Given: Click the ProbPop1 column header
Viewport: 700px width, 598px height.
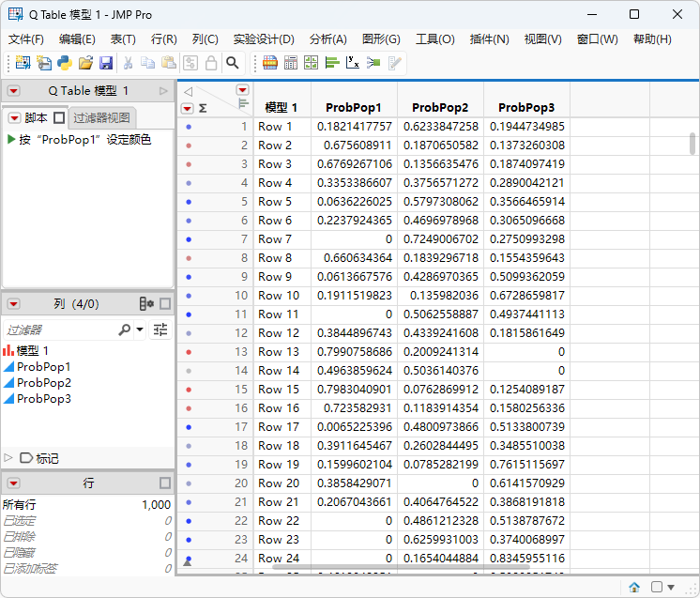Looking at the screenshot, I should 354,108.
